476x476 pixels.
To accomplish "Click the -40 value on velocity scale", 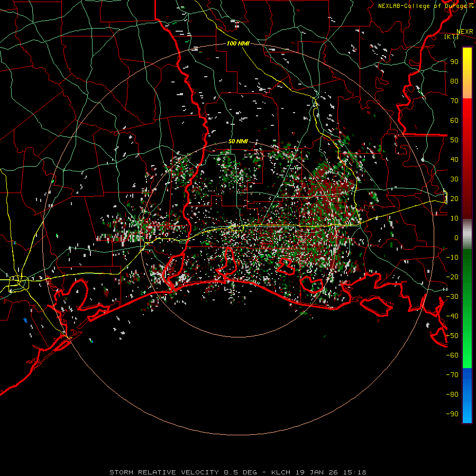I will click(x=452, y=316).
